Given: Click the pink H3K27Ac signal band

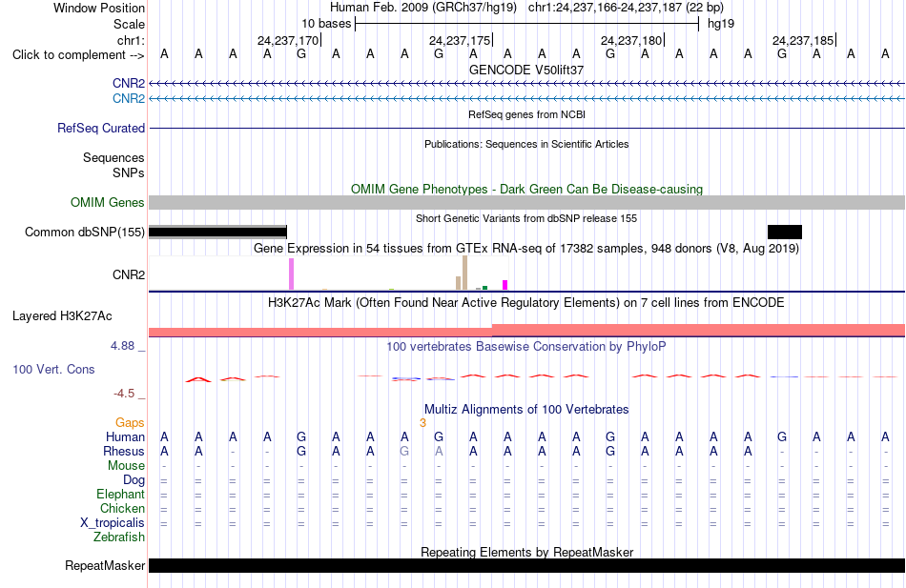Looking at the screenshot, I should click(527, 331).
